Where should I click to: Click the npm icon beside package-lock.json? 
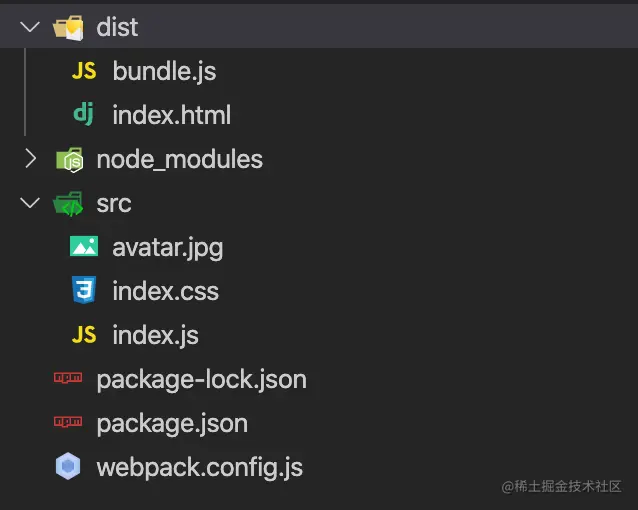click(x=68, y=378)
